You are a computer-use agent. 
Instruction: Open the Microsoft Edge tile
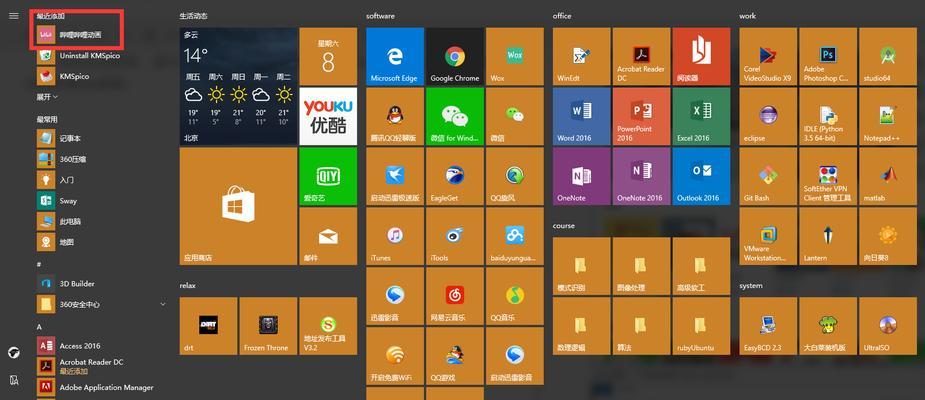coord(395,56)
